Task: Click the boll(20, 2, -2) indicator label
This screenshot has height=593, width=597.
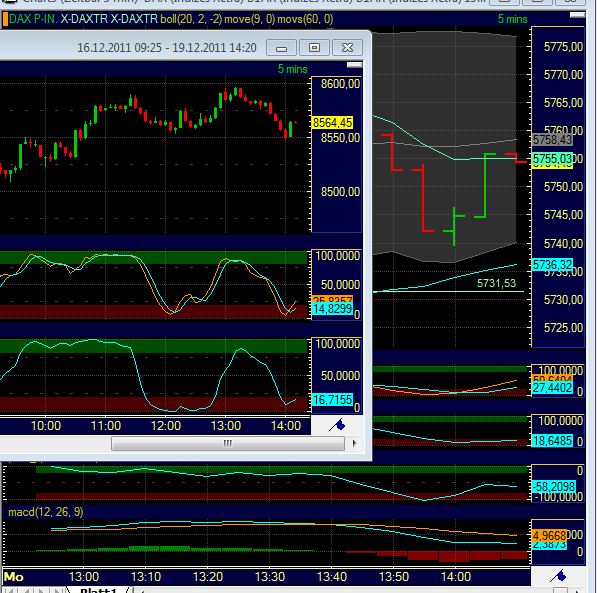Action: 191,19
